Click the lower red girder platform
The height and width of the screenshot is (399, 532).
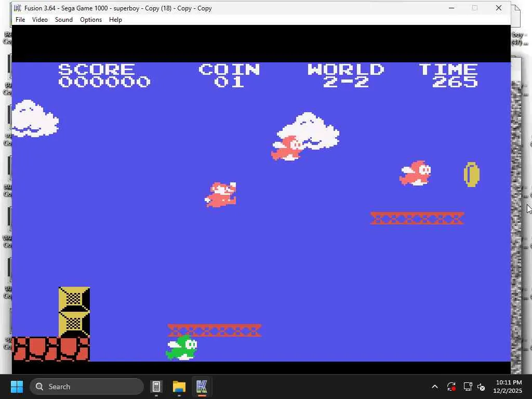click(x=215, y=330)
